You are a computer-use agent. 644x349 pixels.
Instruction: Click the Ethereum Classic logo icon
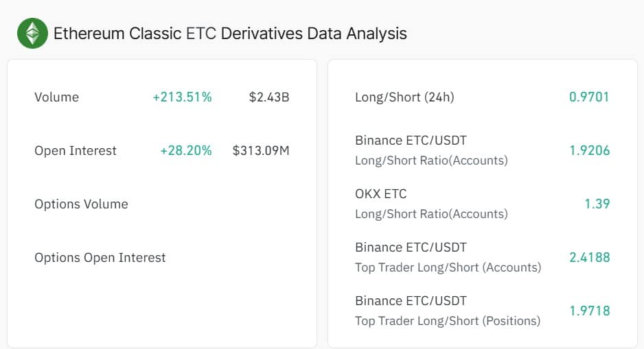tap(32, 33)
